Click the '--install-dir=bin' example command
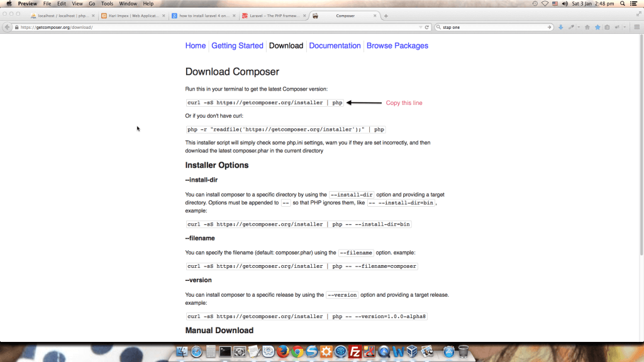Viewport: 644px width, 362px height. tap(299, 224)
